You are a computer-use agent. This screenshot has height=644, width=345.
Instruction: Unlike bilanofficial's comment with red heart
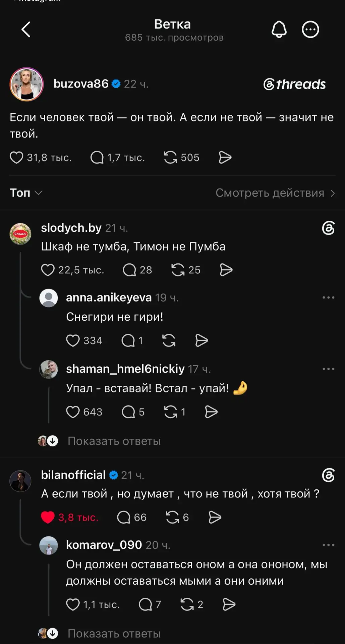[x=48, y=517]
